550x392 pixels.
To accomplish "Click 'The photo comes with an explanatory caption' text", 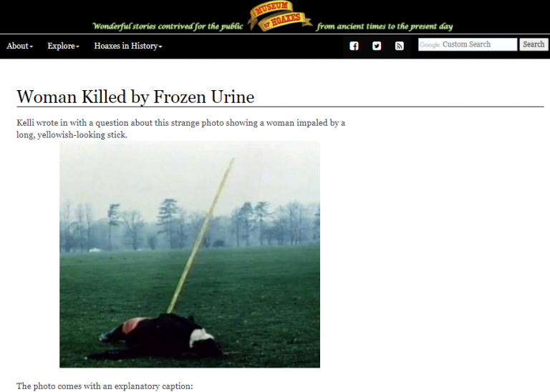I will tap(105, 386).
